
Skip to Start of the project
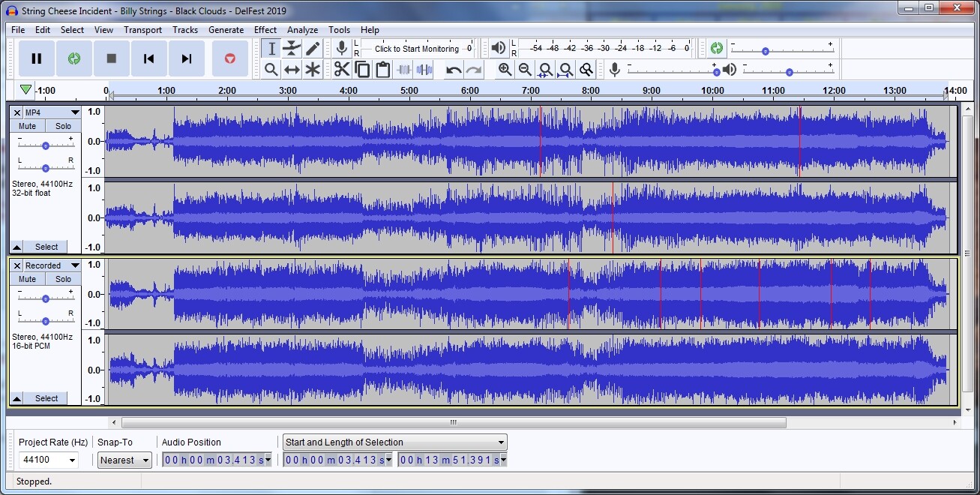[149, 58]
